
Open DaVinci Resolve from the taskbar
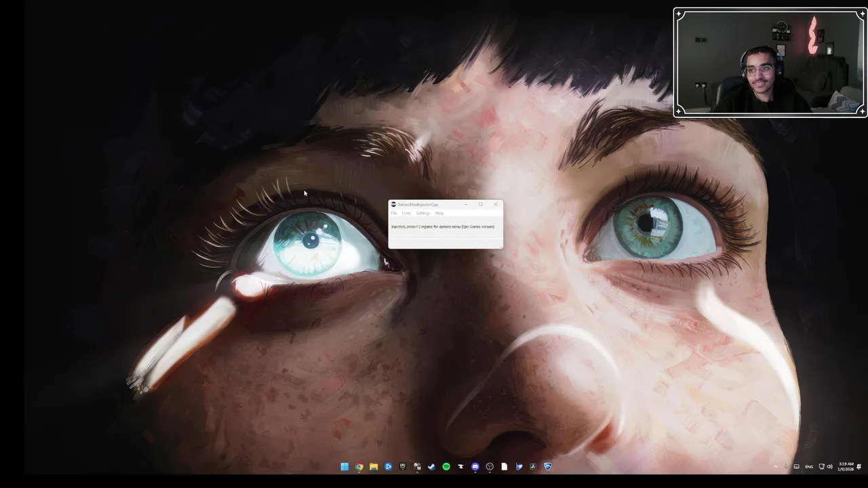point(533,466)
